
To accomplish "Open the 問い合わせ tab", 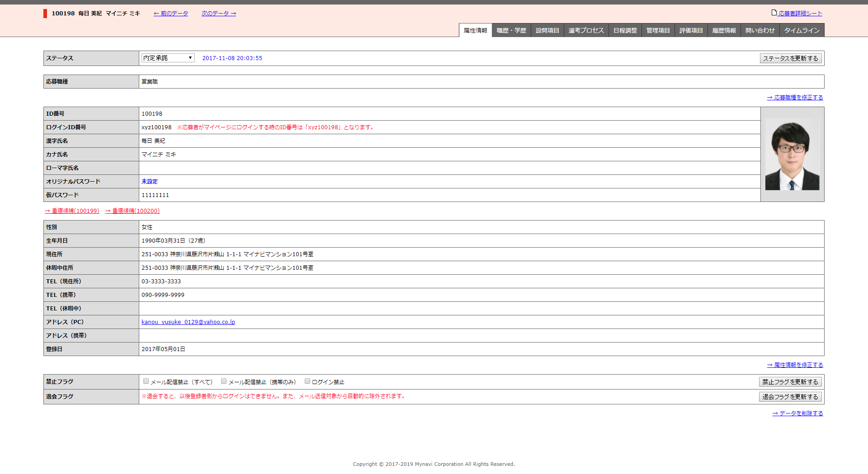I will (x=760, y=30).
